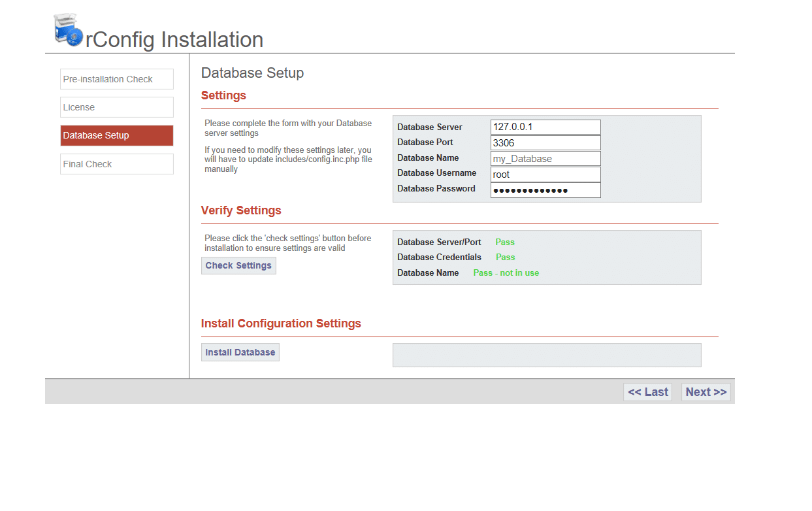Click the Database Setup page heading
The width and height of the screenshot is (812, 511).
pos(252,73)
